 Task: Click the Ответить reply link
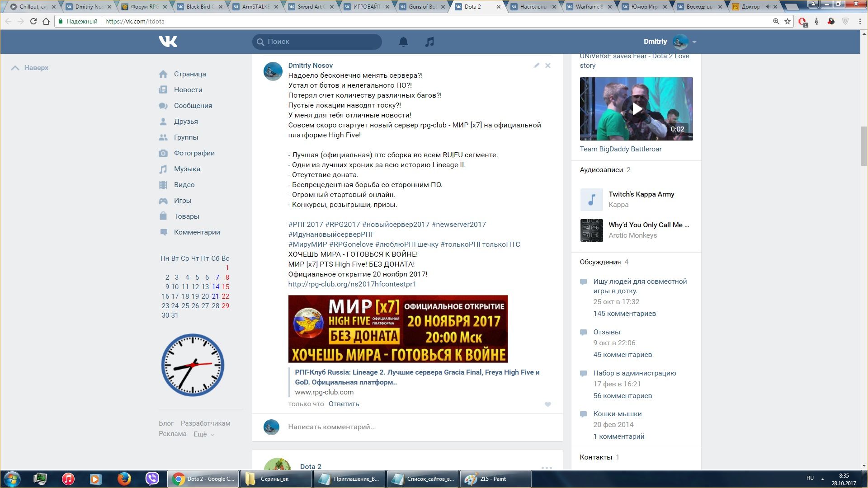pos(344,404)
